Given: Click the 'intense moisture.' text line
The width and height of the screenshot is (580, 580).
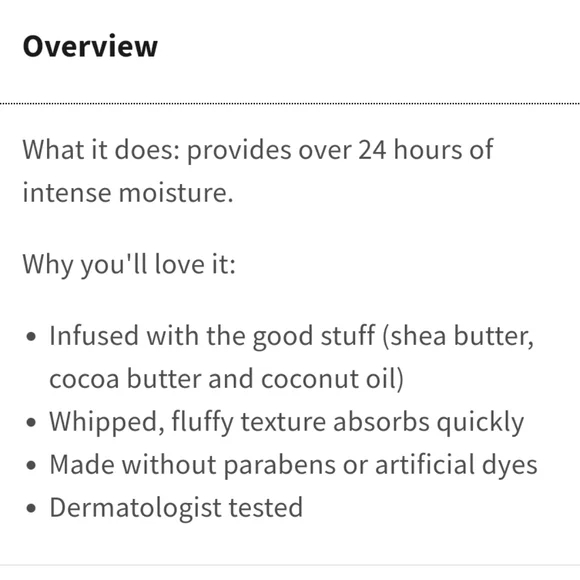Looking at the screenshot, I should [128, 193].
